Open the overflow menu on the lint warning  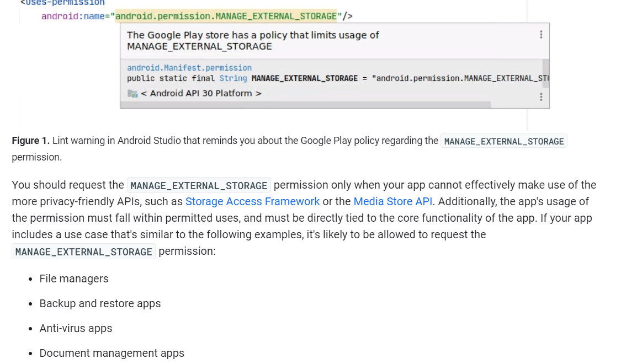(x=541, y=35)
